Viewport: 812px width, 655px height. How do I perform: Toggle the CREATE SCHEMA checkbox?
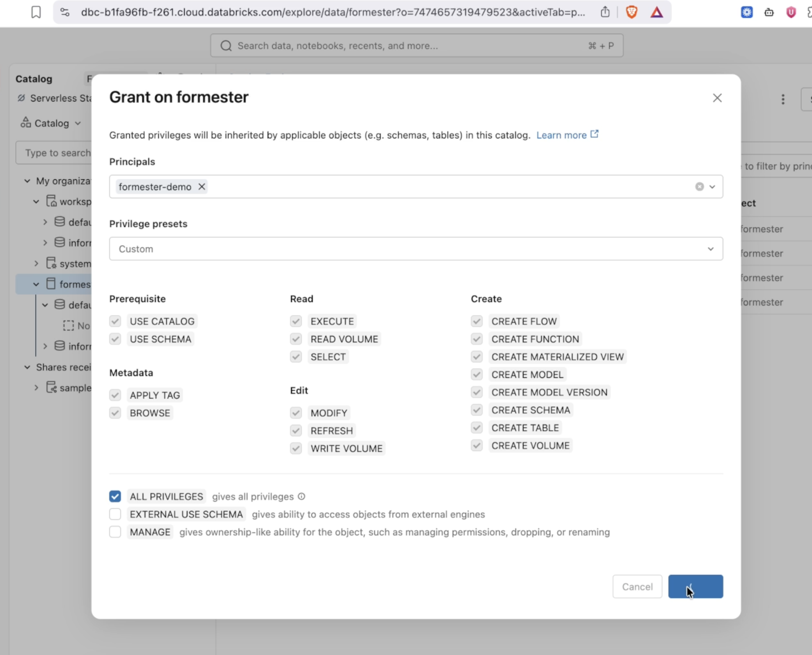[x=477, y=410]
